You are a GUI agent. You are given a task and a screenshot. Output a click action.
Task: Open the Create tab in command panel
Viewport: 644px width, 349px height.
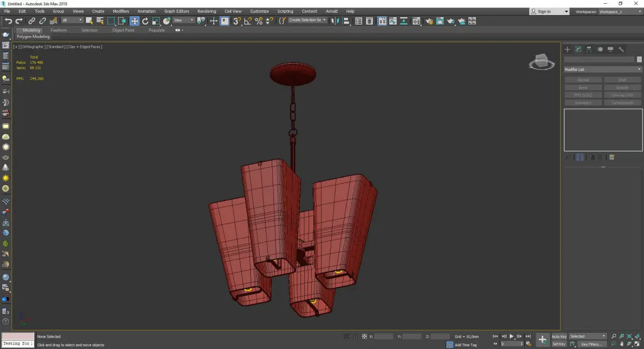[x=567, y=49]
